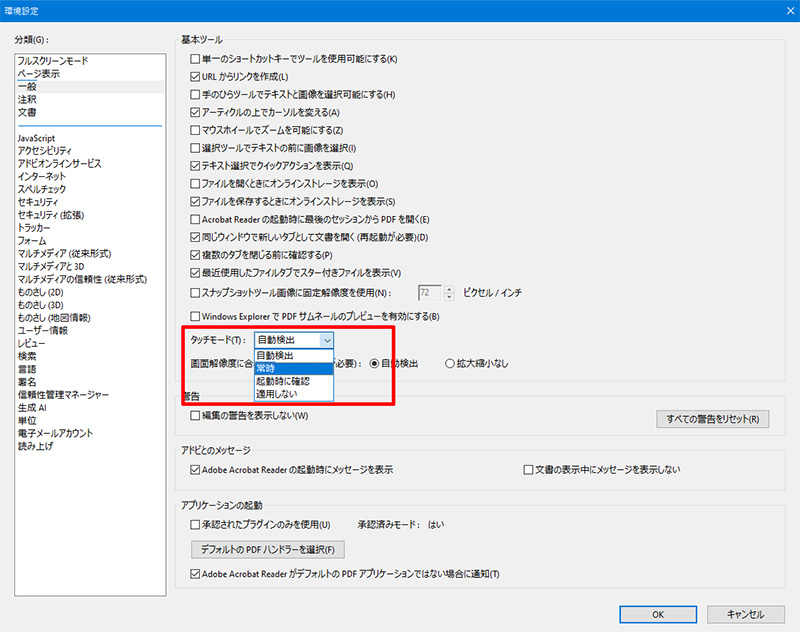800x632 pixels.
Task: Select 拡大縮小なし radio button
Action: (x=450, y=364)
